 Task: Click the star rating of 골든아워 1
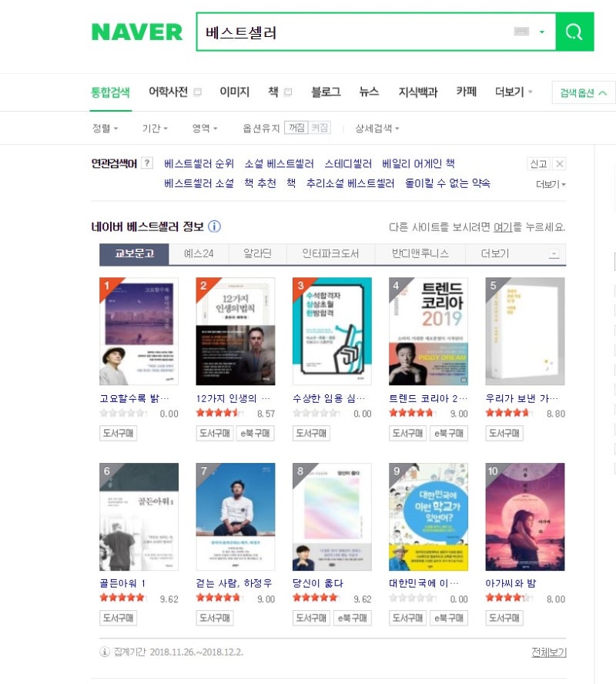point(122,598)
